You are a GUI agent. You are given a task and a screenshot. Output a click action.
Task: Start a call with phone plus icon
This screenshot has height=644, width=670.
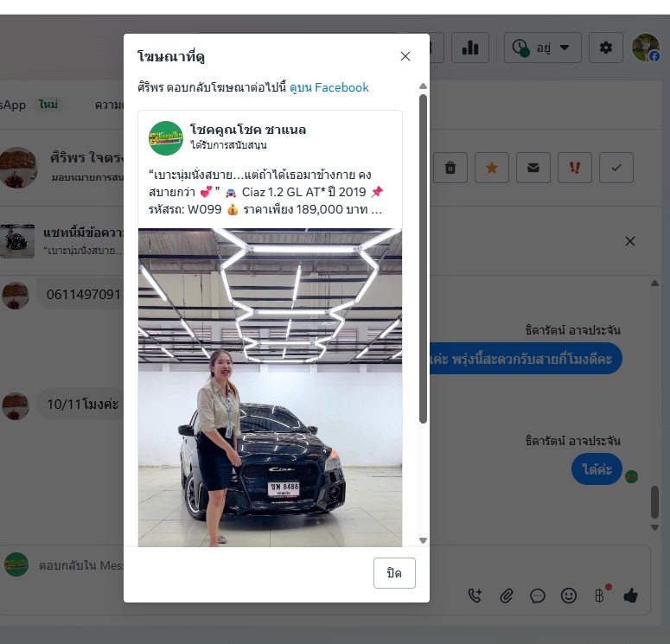tap(475, 596)
